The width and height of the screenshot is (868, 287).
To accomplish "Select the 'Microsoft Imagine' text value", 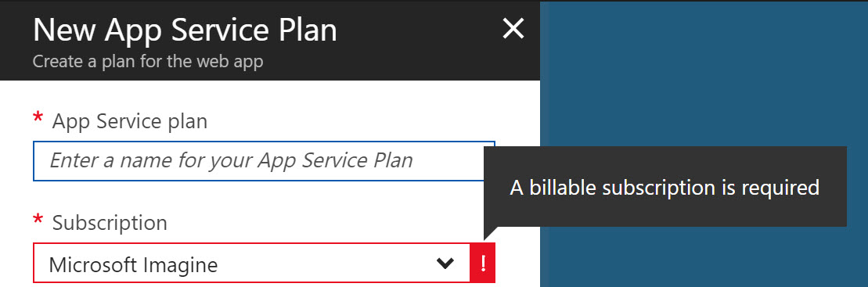I will pos(133,265).
